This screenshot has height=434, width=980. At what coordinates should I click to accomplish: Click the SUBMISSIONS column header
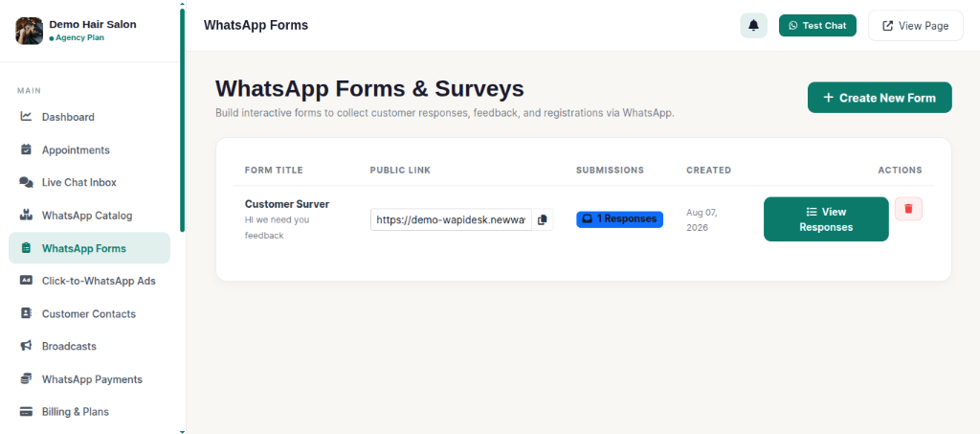pos(610,171)
